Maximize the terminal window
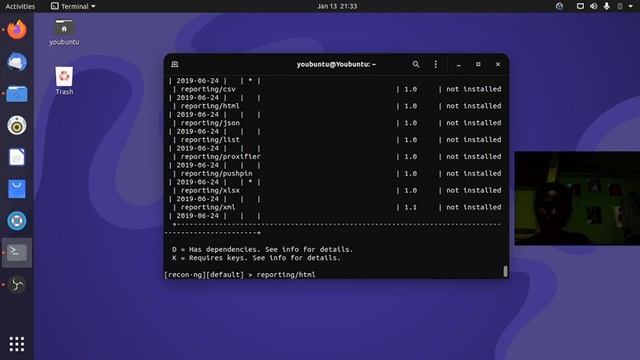640x360 pixels. pyautogui.click(x=478, y=64)
